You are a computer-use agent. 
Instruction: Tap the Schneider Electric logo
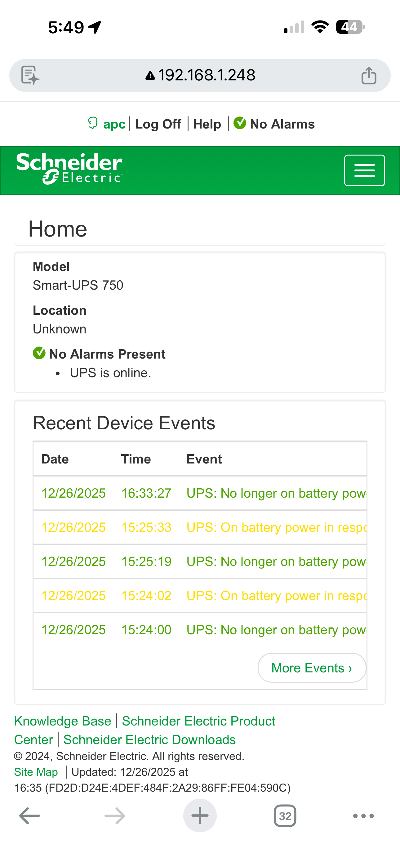click(69, 169)
